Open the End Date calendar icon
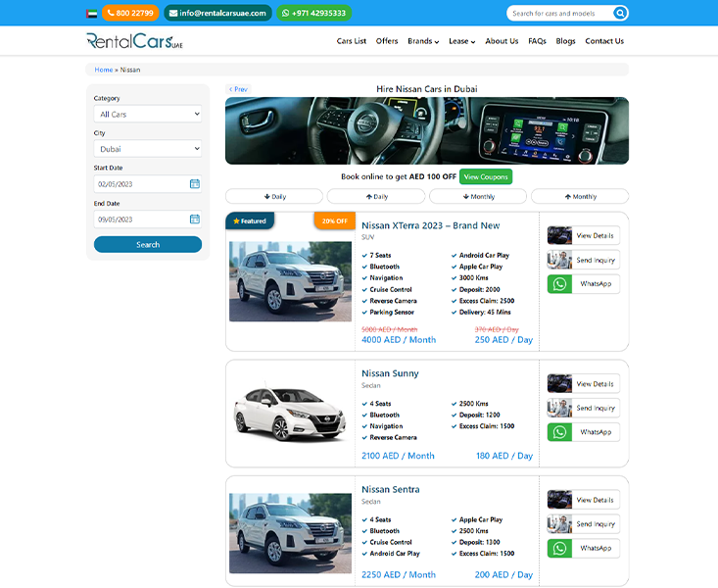Screen dimensions: 718x588 195,220
